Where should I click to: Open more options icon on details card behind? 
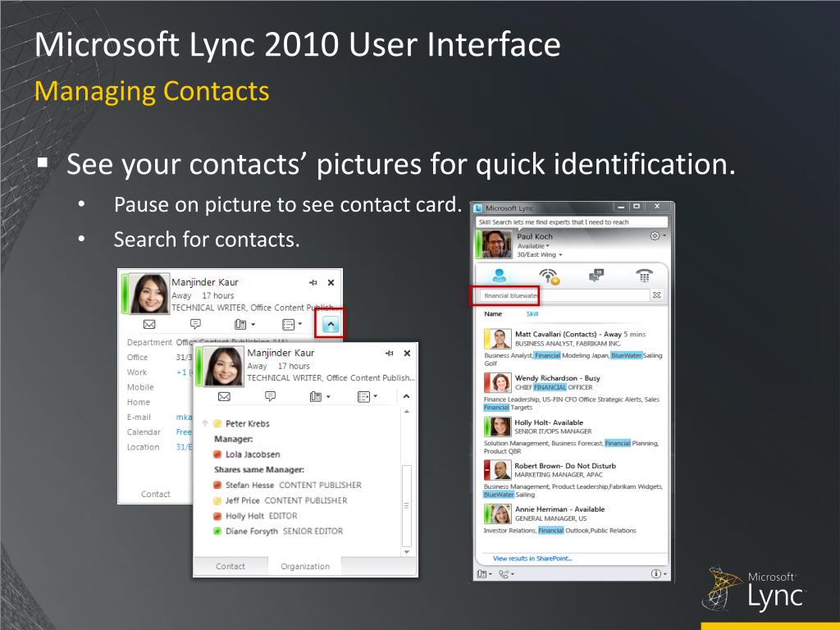click(x=289, y=324)
